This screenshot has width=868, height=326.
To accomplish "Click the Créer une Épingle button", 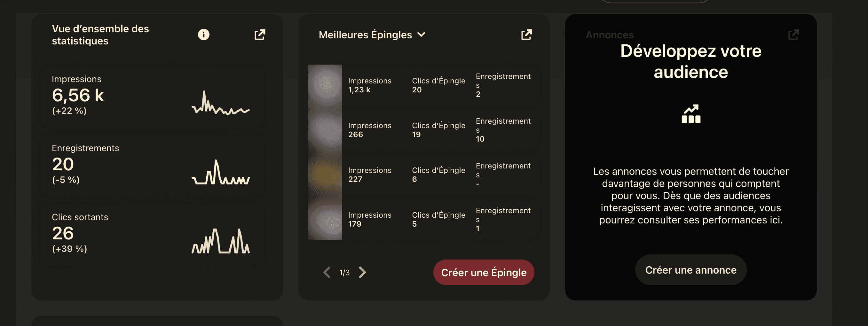I will tap(484, 272).
